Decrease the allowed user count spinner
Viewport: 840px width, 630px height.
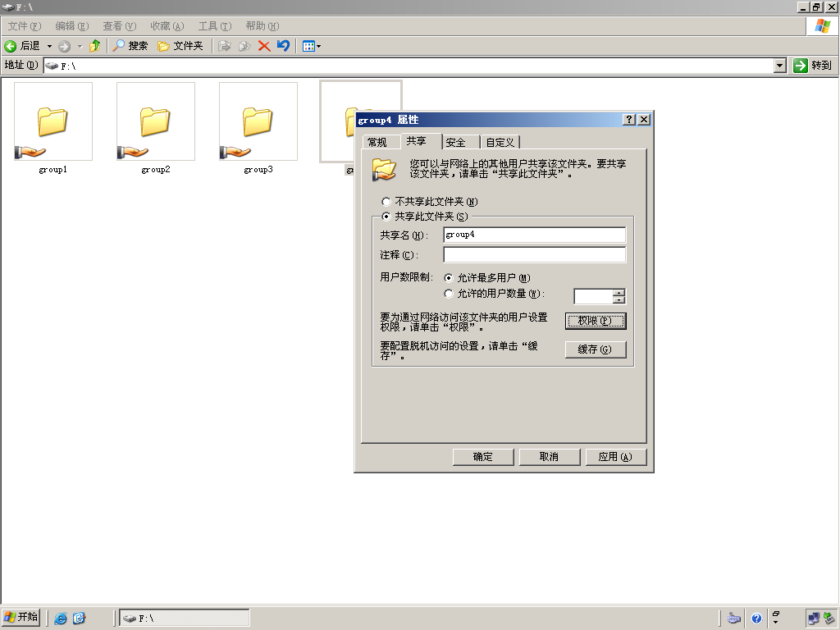619,300
